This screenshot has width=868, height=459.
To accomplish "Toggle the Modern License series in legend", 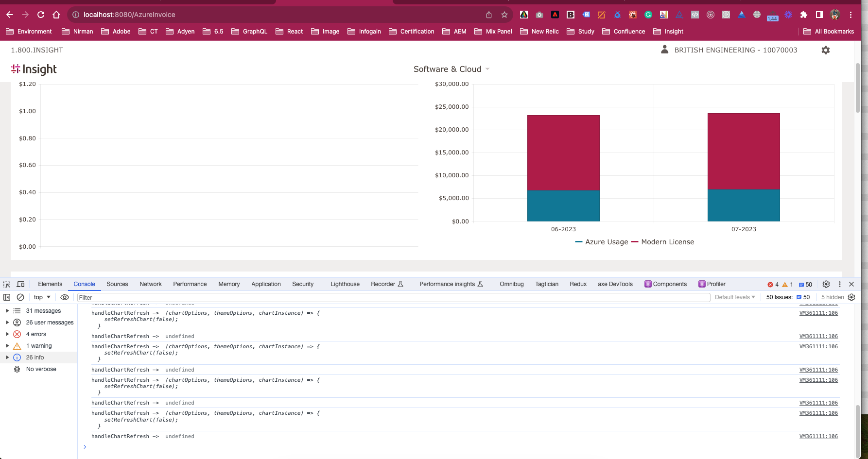I will [663, 242].
